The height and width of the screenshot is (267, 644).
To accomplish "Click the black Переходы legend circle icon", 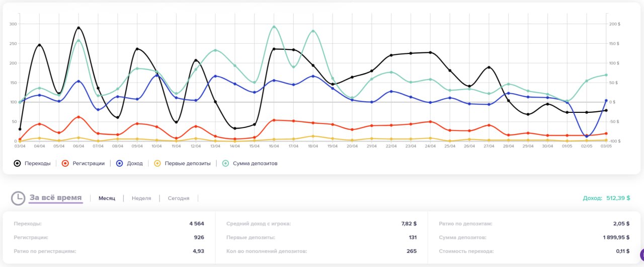I will tap(18, 163).
